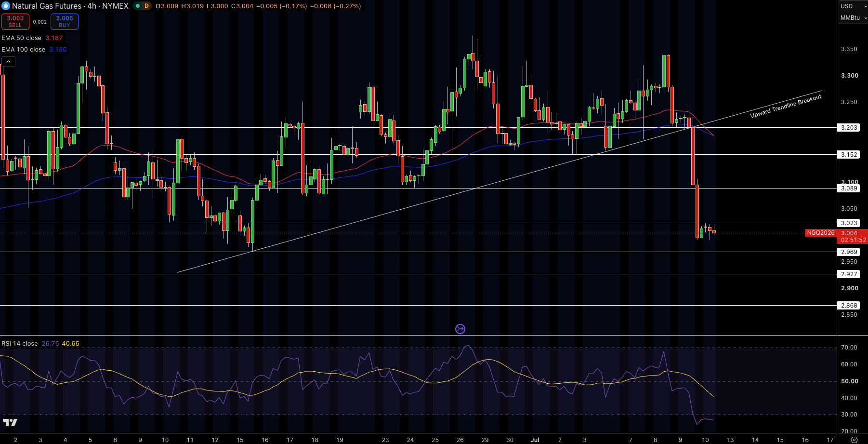Click the purple go-to-realtime arrow icon

coord(460,329)
